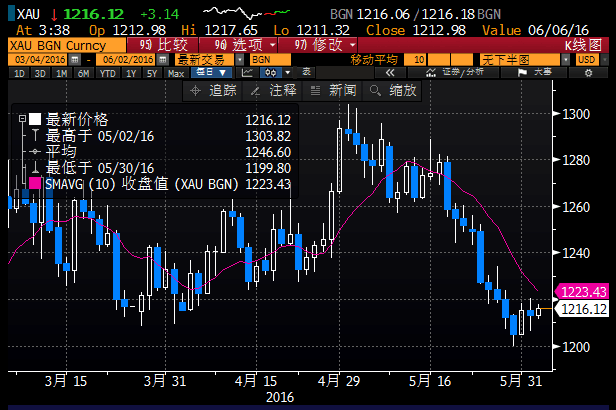Click the XAU BGN Curncy ticker field
The height and width of the screenshot is (410, 616).
55,45
